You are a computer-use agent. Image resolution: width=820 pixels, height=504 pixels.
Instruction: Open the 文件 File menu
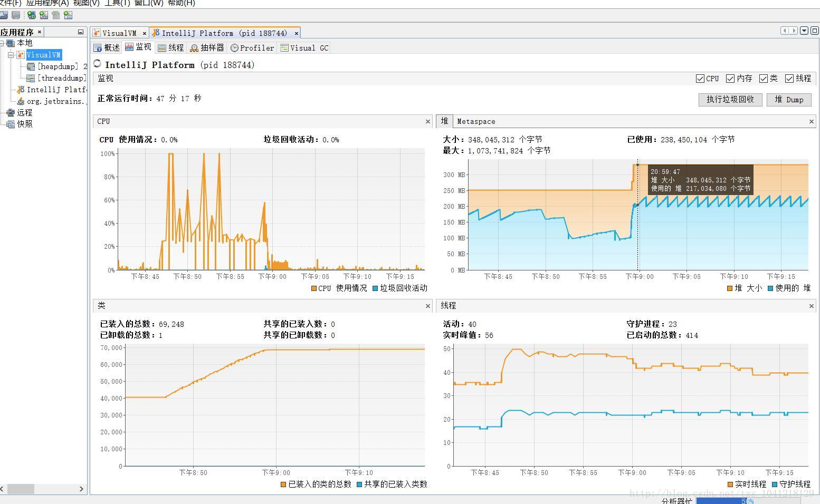click(x=11, y=3)
